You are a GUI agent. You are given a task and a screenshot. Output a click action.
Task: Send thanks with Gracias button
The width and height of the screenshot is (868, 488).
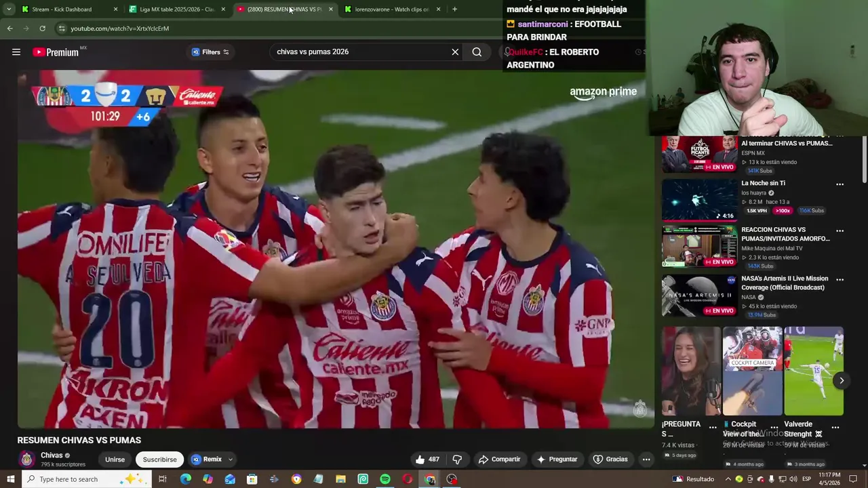[x=610, y=460]
